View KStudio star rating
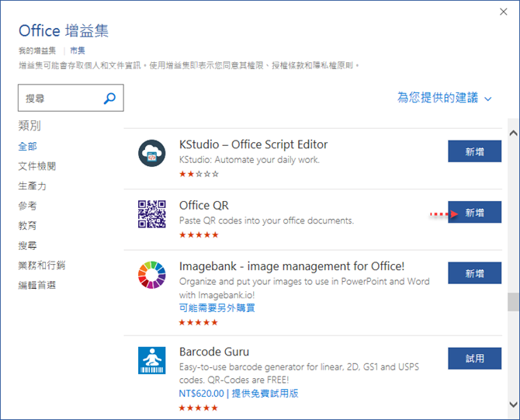520x420 pixels. (199, 174)
